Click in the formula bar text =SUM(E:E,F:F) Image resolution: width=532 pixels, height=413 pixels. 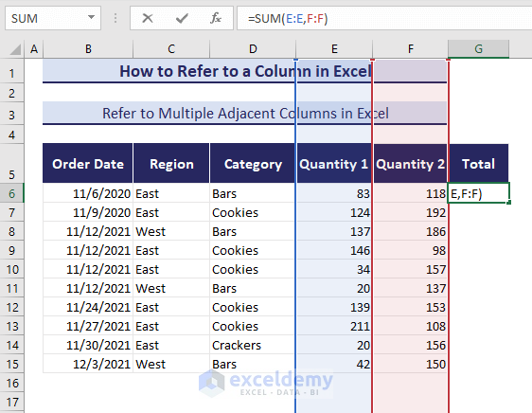(x=288, y=18)
